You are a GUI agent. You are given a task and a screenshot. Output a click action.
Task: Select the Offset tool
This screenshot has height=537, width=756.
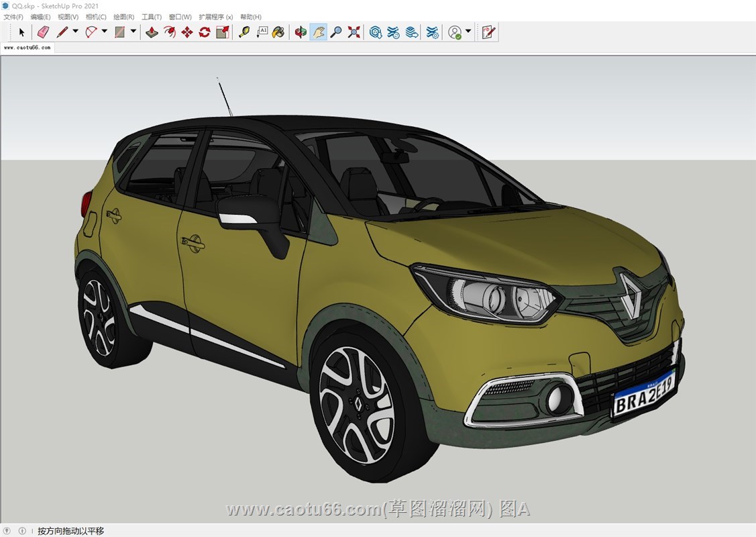(x=169, y=32)
